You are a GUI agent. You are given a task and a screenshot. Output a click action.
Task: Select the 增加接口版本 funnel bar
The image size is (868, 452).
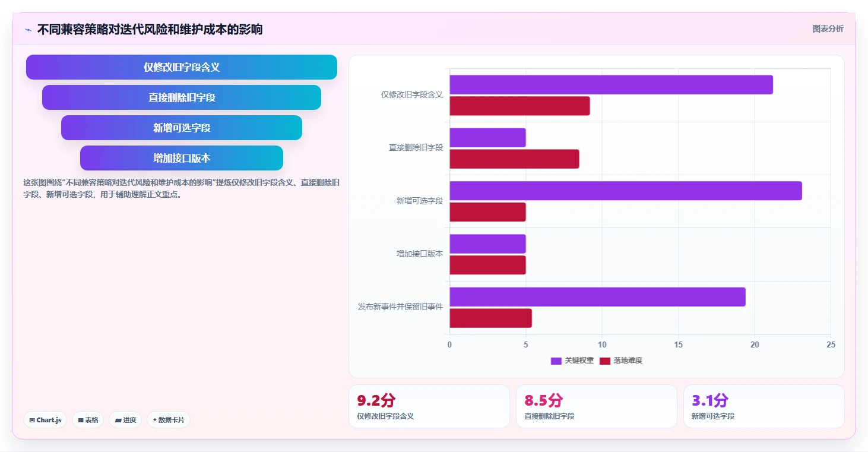pos(182,158)
